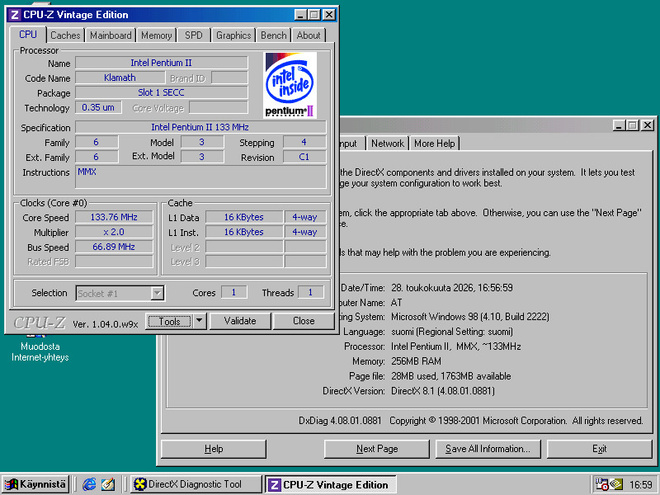Click the L1 Data 16 KBytes value
The image size is (660, 495).
pos(244,217)
